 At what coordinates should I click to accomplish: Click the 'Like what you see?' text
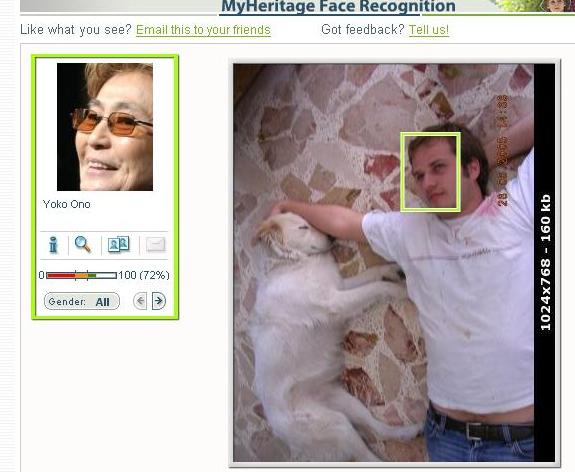pyautogui.click(x=76, y=30)
